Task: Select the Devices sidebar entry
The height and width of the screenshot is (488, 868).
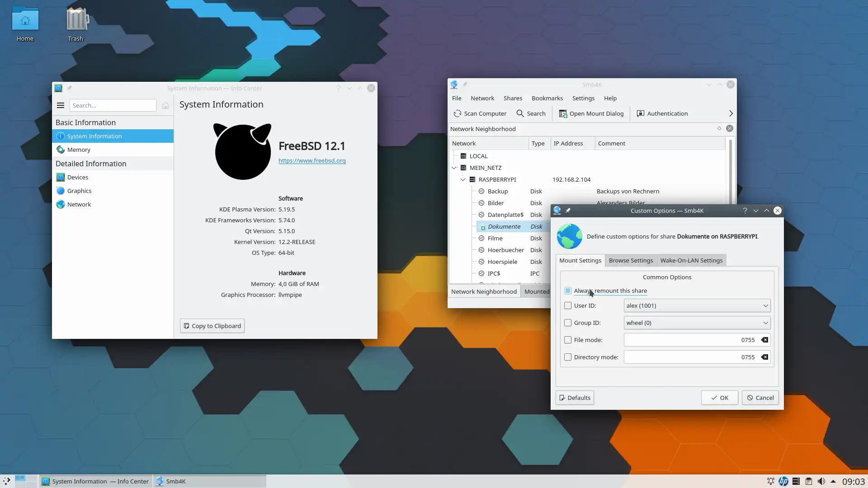Action: point(78,177)
